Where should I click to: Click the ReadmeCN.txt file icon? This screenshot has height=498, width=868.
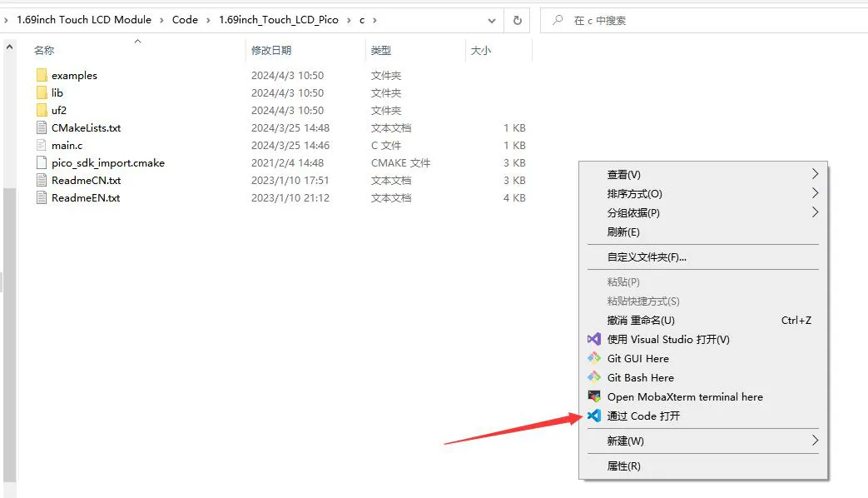pos(42,180)
